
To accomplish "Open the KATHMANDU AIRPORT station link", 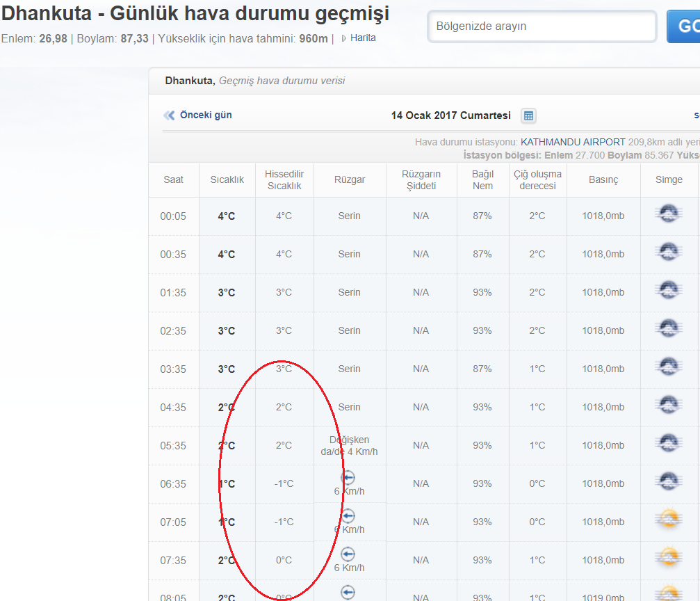I will (573, 142).
